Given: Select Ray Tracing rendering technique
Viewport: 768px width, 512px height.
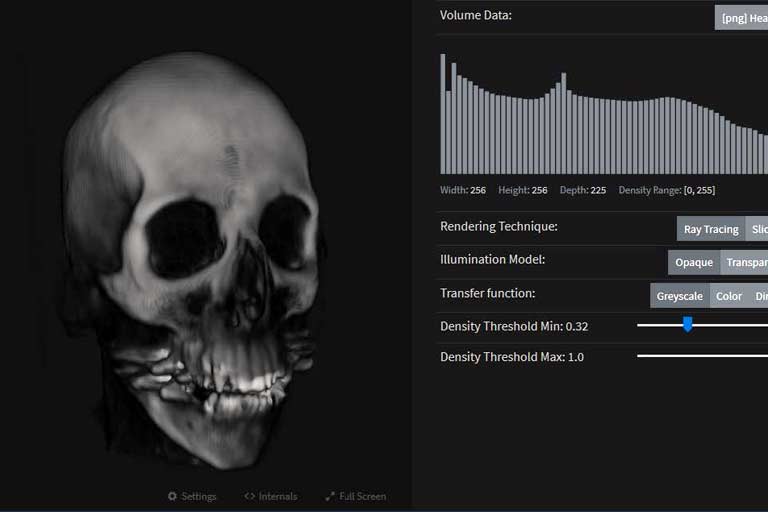Looking at the screenshot, I should coord(710,229).
